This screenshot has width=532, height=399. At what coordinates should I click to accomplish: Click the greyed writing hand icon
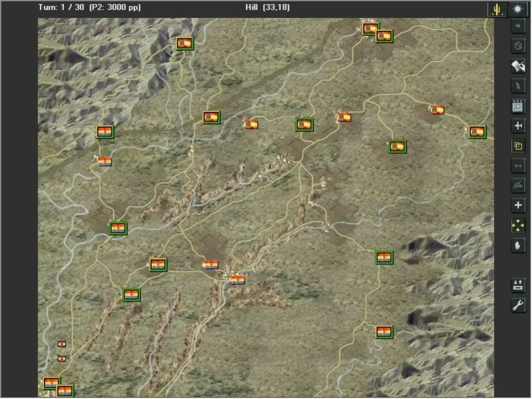tap(518, 186)
